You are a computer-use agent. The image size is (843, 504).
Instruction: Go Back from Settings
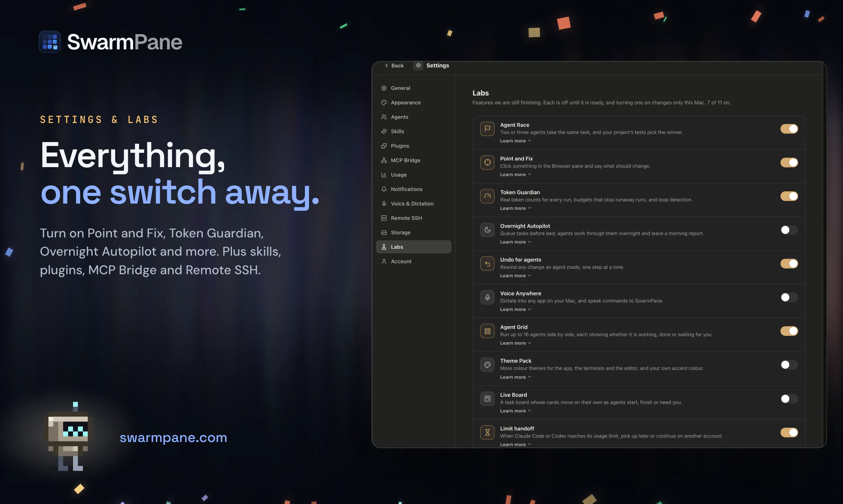click(x=394, y=66)
